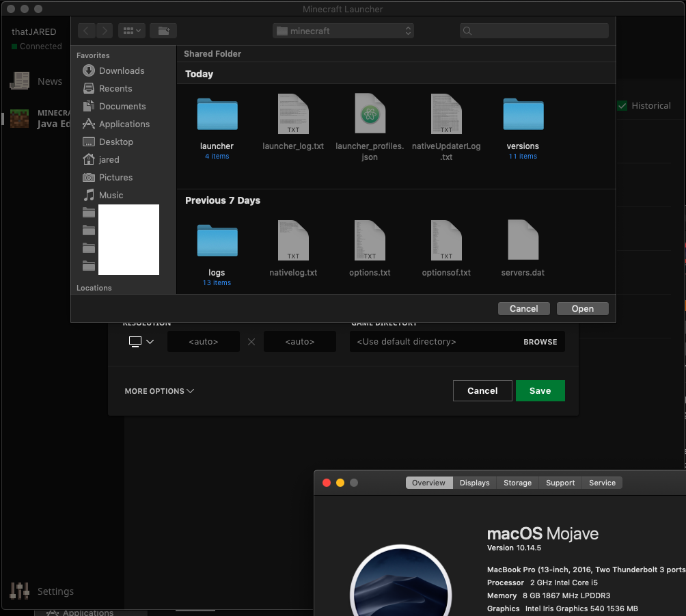Screen dimensions: 686x616
Task: Click the new folder toolbar icon
Action: coord(163,31)
